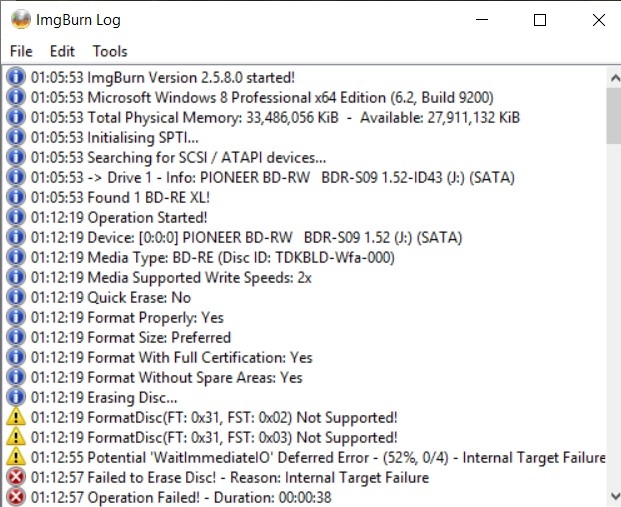621x507 pixels.
Task: Click the vertical scrollbar thumb
Action: click(x=614, y=116)
